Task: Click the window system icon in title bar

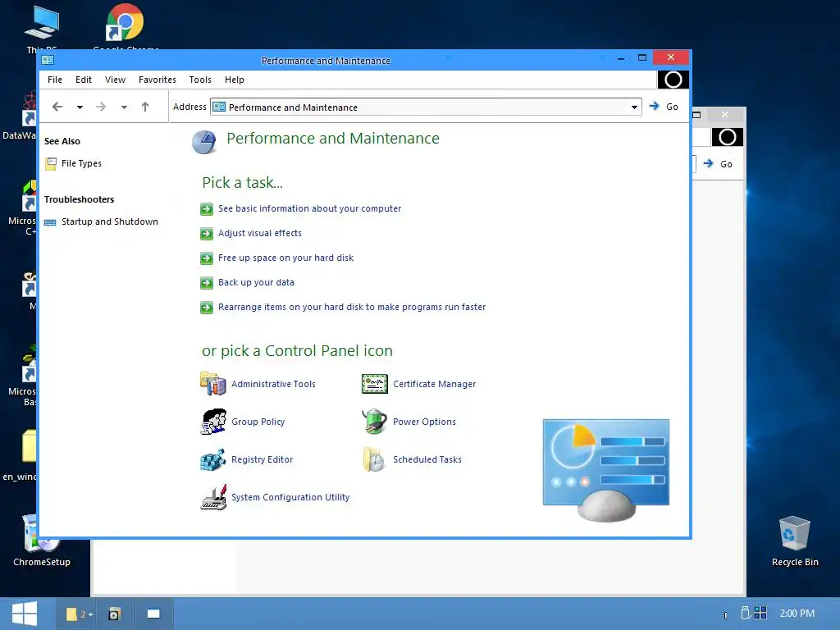Action: pos(48,60)
